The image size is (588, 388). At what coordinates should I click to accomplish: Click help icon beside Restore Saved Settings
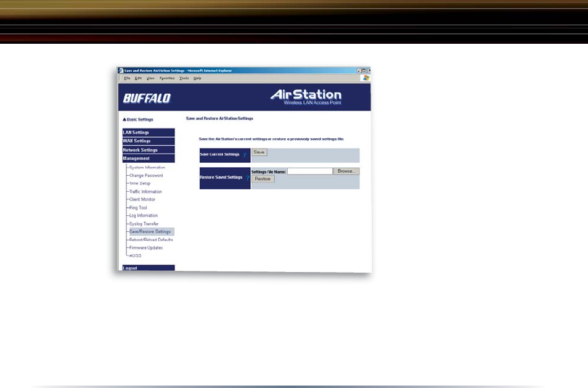[x=248, y=178]
